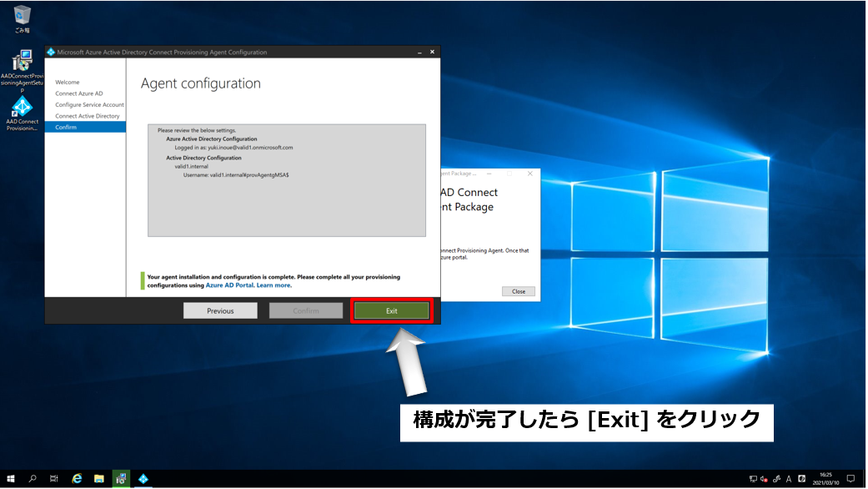Image resolution: width=868 pixels, height=489 pixels.
Task: Close the Agent Package window with X
Action: [x=529, y=174]
